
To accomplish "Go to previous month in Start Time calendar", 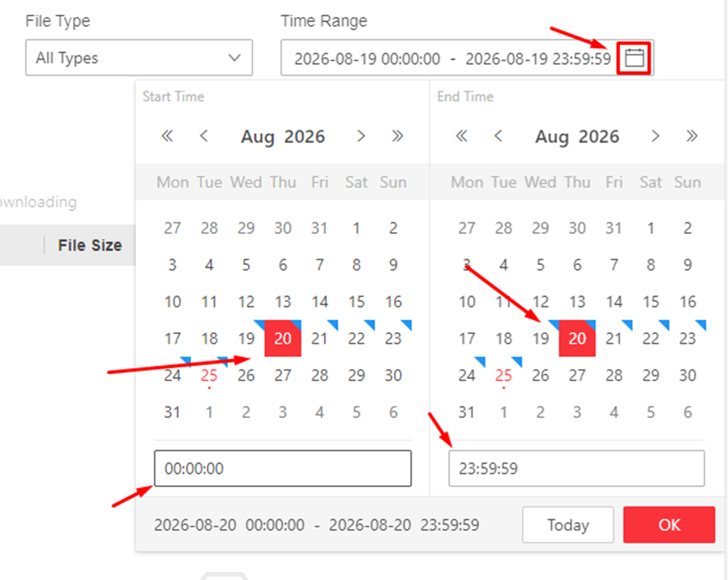I will click(x=204, y=136).
